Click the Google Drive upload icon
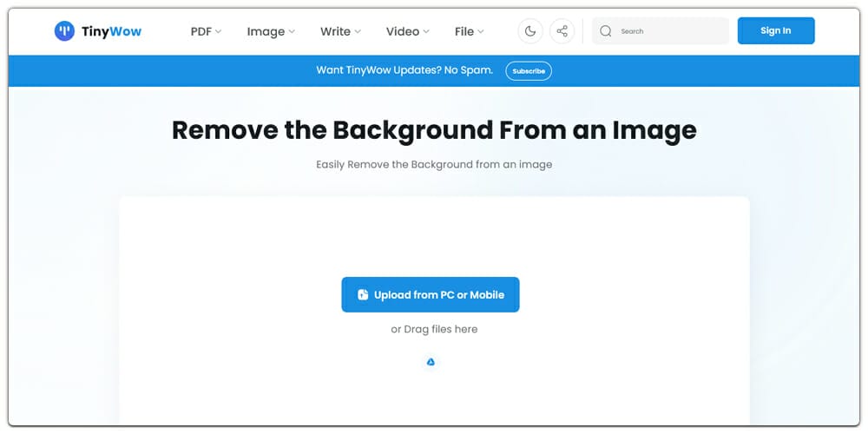 (431, 362)
